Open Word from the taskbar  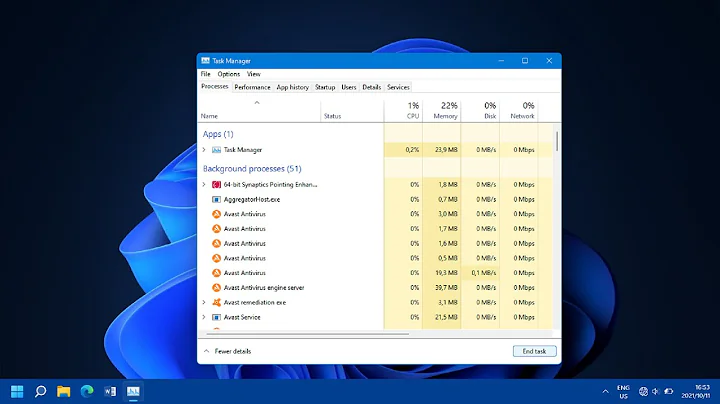point(110,391)
